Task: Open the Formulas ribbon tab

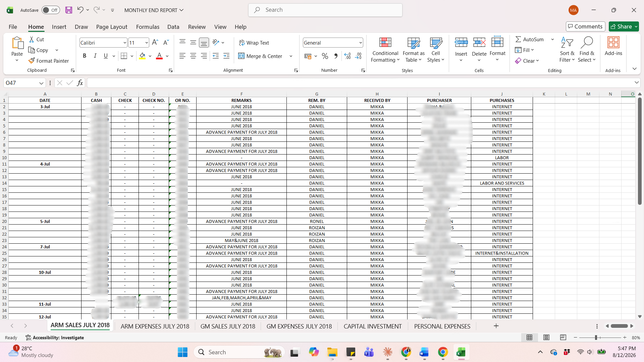Action: pos(148,27)
